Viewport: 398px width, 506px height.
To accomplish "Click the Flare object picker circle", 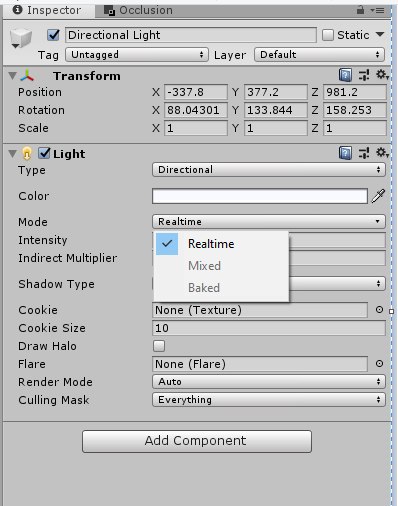I will [x=379, y=364].
